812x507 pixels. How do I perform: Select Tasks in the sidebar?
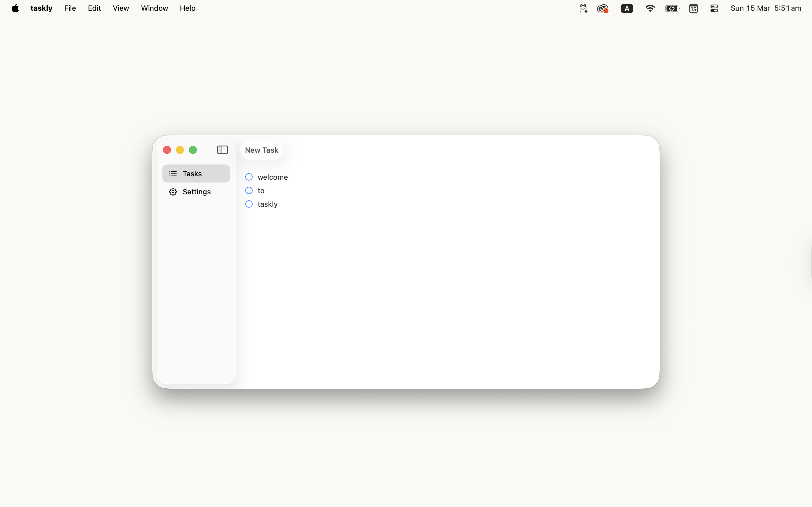tap(192, 173)
